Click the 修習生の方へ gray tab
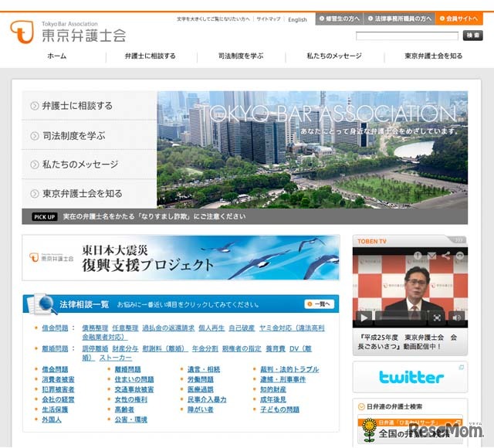Viewport: 494px width, 448px height. pos(340,19)
